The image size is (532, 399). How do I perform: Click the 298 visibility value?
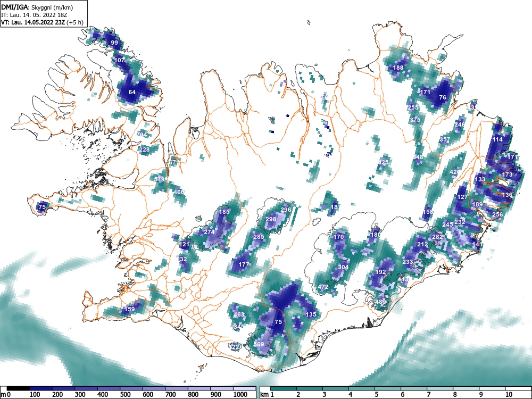pos(271,220)
